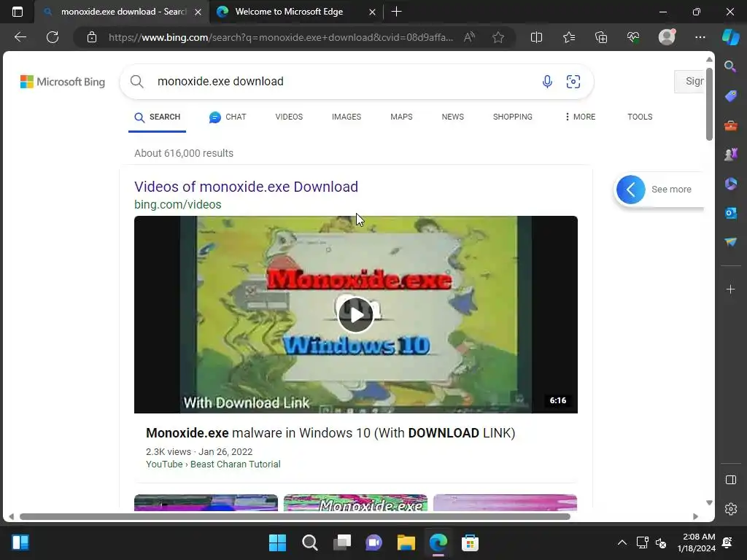Close the Welcome to Microsoft Edge tab

(373, 12)
